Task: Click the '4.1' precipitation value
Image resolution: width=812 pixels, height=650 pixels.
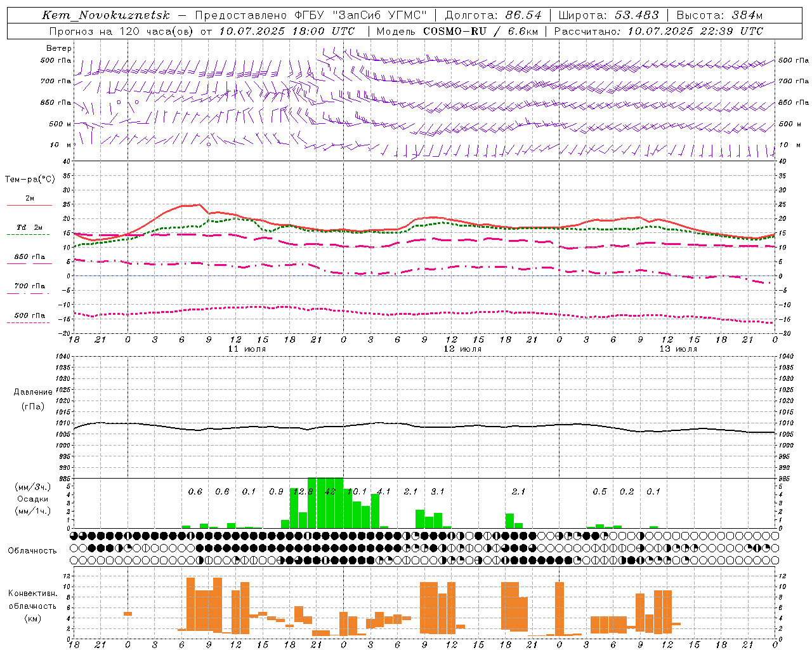Action: point(384,491)
